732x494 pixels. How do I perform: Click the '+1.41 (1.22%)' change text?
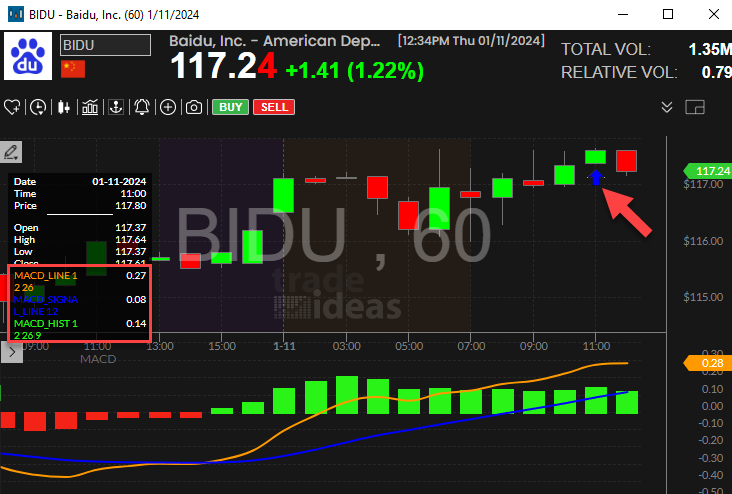(x=355, y=71)
